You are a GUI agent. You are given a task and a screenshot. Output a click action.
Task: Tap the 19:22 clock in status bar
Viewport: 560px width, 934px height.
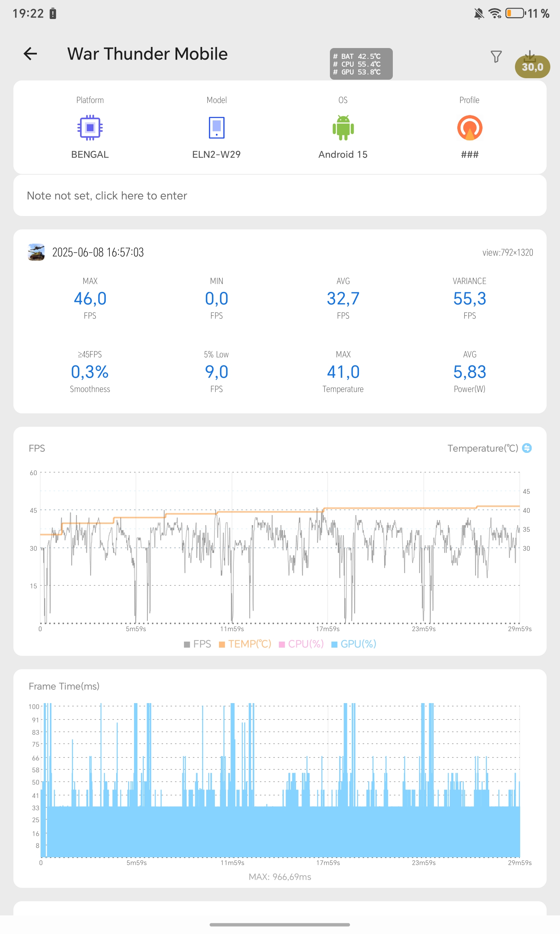[28, 13]
